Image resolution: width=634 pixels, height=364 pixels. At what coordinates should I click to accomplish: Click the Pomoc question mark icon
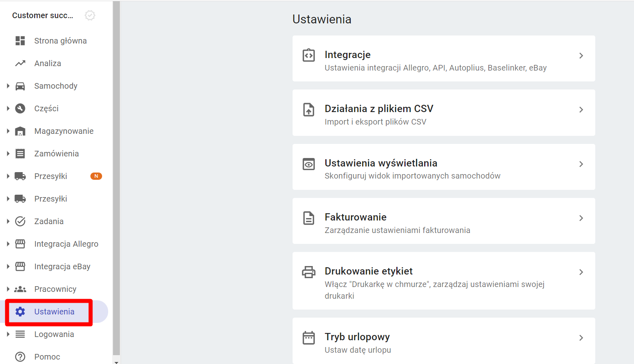(x=20, y=357)
